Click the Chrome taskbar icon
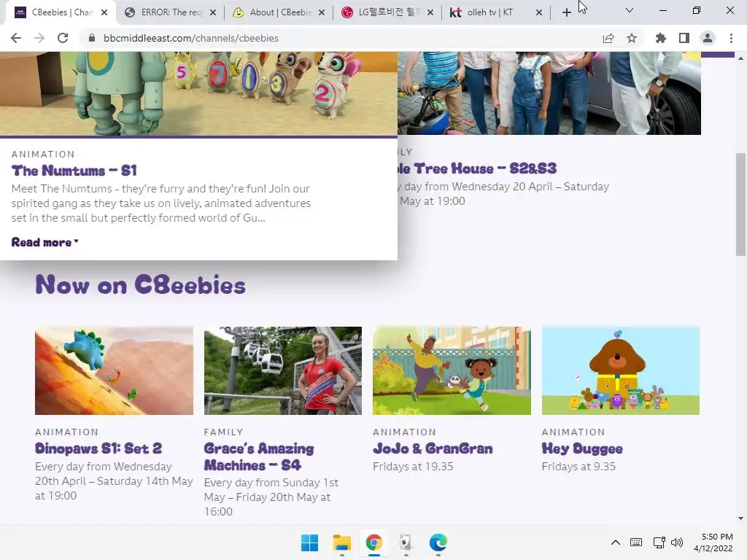The height and width of the screenshot is (560, 747). click(374, 542)
